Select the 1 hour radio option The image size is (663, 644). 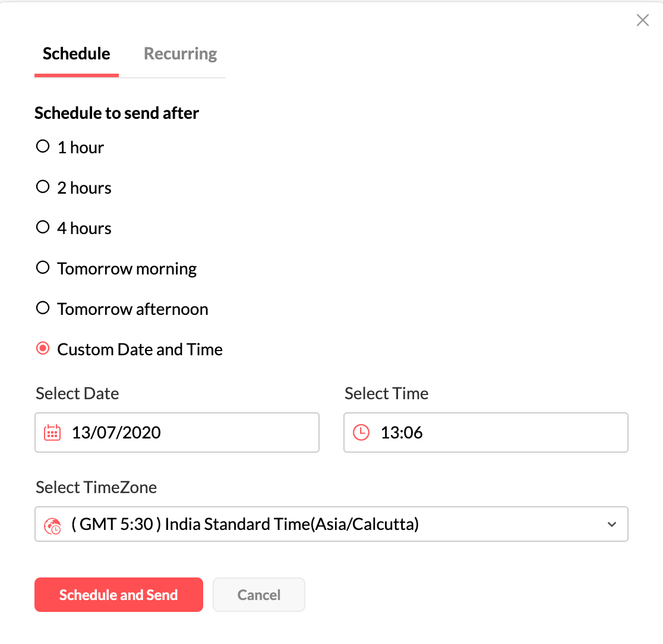(43, 147)
